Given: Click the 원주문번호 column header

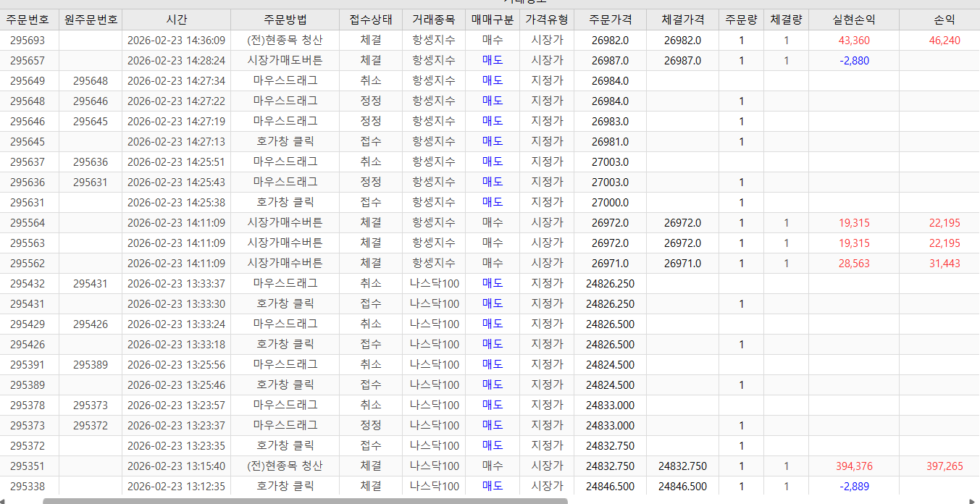Looking at the screenshot, I should pyautogui.click(x=91, y=20).
